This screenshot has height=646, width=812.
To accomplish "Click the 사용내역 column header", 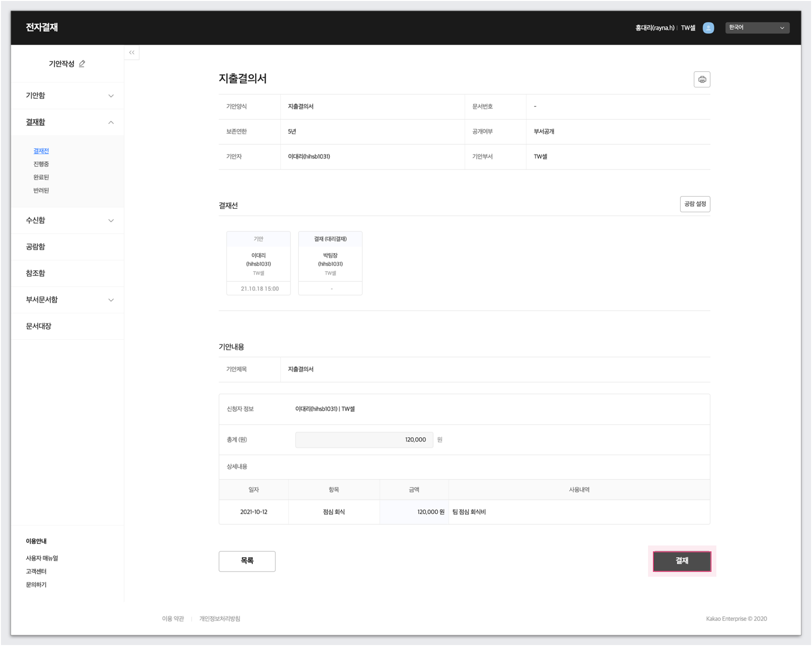I will pyautogui.click(x=579, y=490).
